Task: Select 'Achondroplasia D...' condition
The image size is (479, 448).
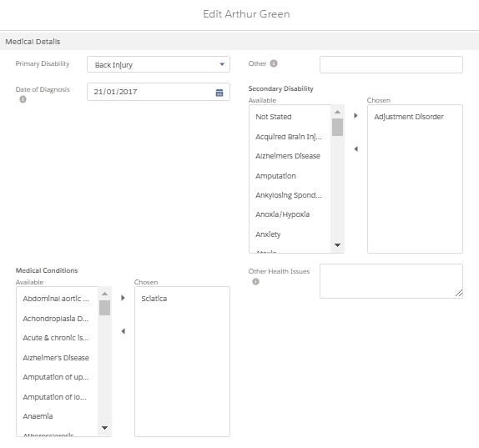Action: [x=57, y=319]
